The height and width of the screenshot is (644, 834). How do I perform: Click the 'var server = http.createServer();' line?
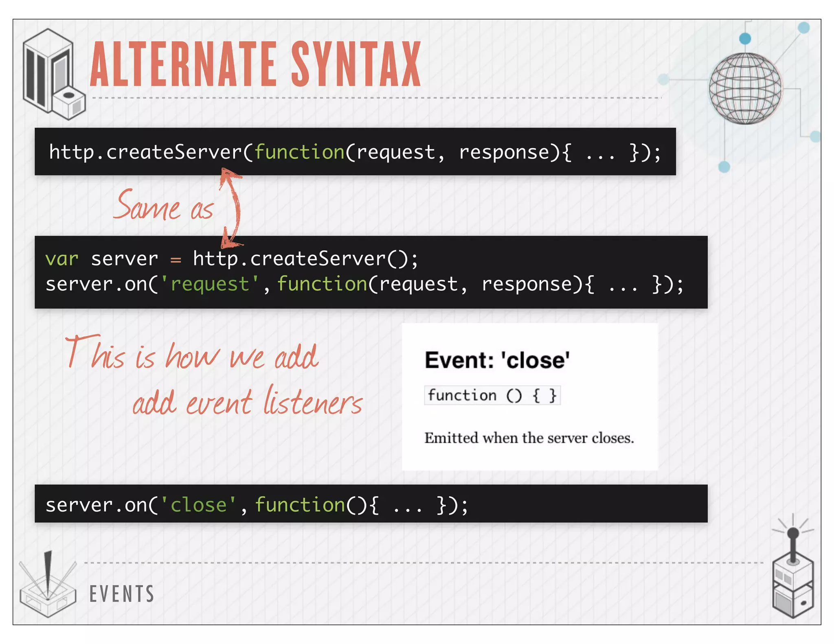click(232, 259)
